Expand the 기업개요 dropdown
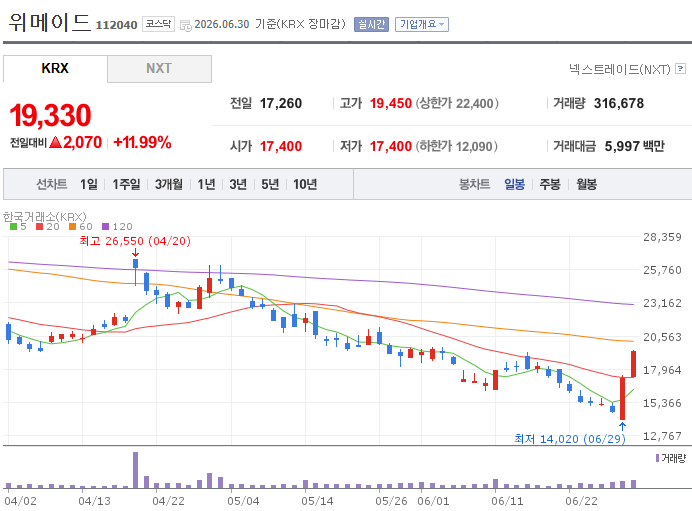The height and width of the screenshot is (511, 692). 421,24
